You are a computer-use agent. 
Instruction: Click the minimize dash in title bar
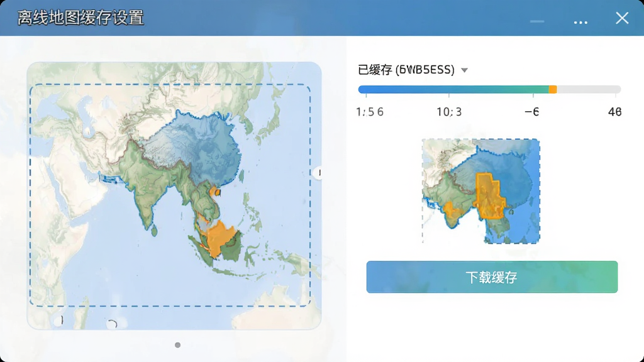pyautogui.click(x=537, y=21)
